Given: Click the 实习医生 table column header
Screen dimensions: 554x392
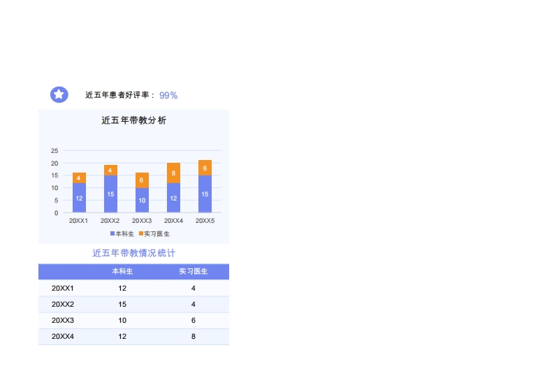Looking at the screenshot, I should tap(194, 272).
